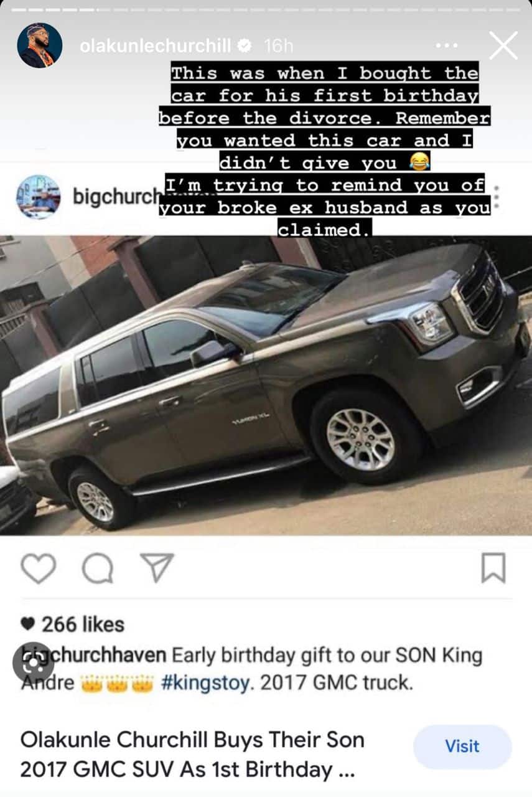Screen dimensions: 532x797
Task: Open article title Olakunle Churchill Buys Their Son
Action: coord(192,755)
